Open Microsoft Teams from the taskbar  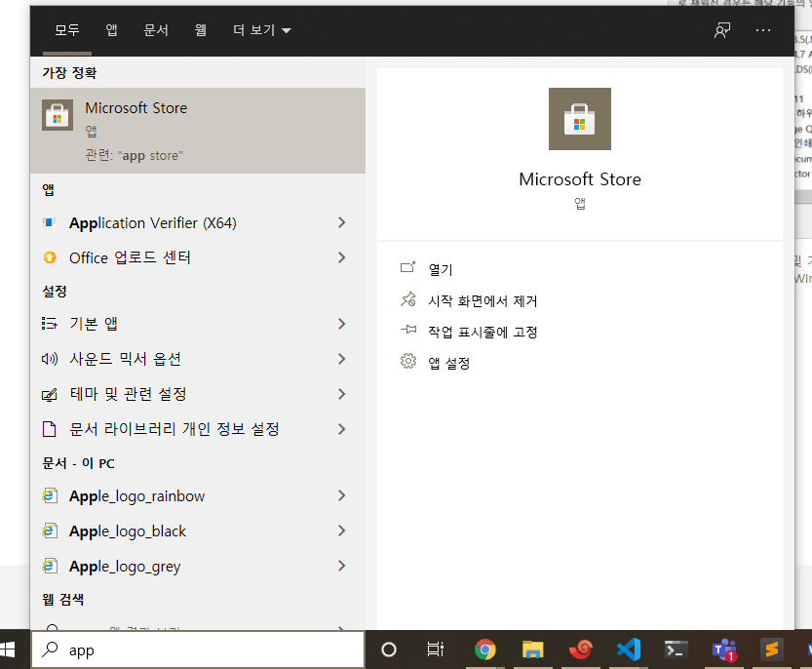[724, 649]
